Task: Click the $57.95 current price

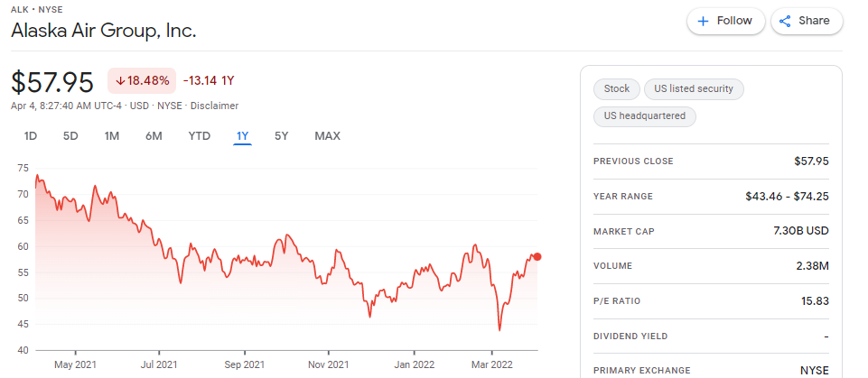Action: pyautogui.click(x=52, y=82)
